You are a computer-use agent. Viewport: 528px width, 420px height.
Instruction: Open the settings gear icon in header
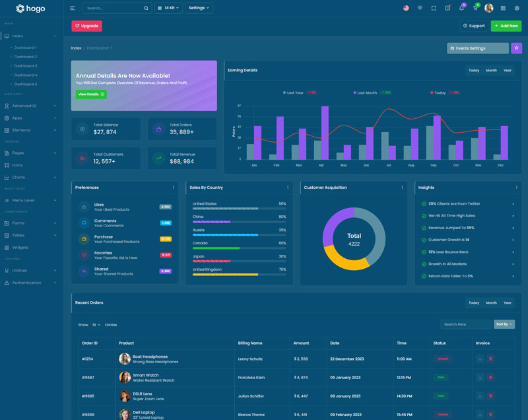point(517,9)
